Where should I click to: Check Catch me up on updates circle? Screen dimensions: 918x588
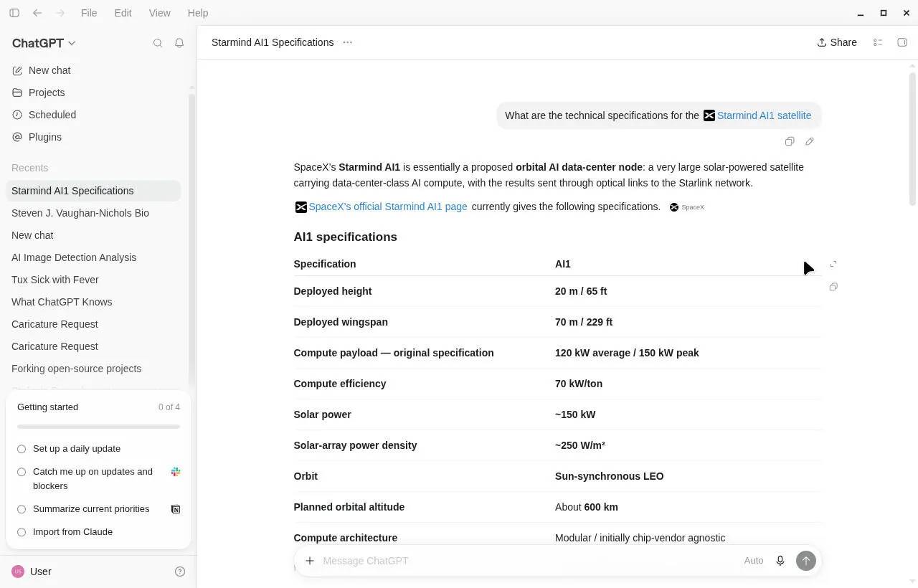(22, 472)
